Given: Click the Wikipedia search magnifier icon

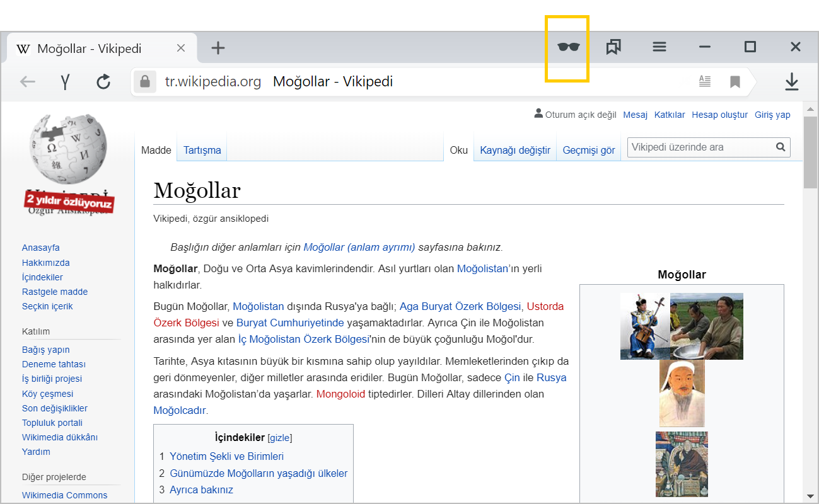Looking at the screenshot, I should (781, 147).
